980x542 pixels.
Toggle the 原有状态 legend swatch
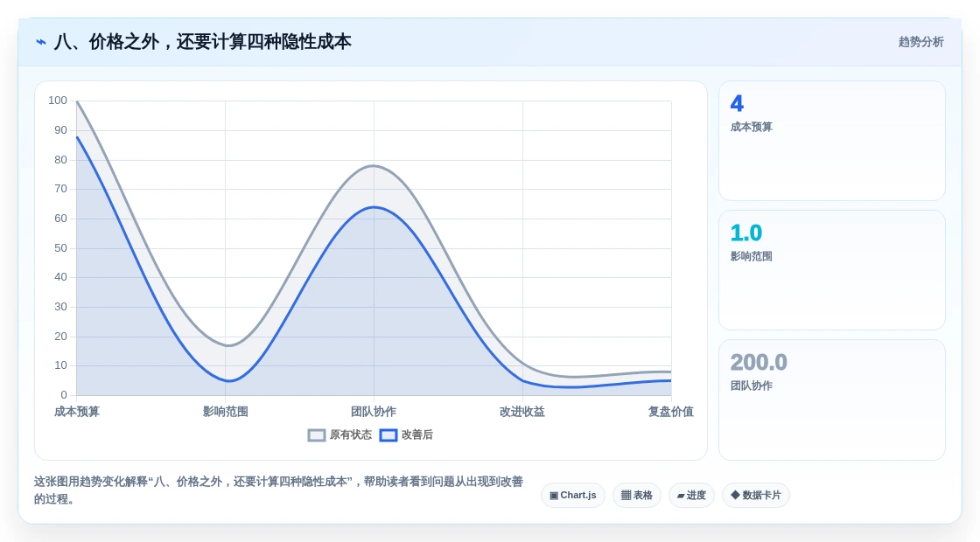[317, 435]
